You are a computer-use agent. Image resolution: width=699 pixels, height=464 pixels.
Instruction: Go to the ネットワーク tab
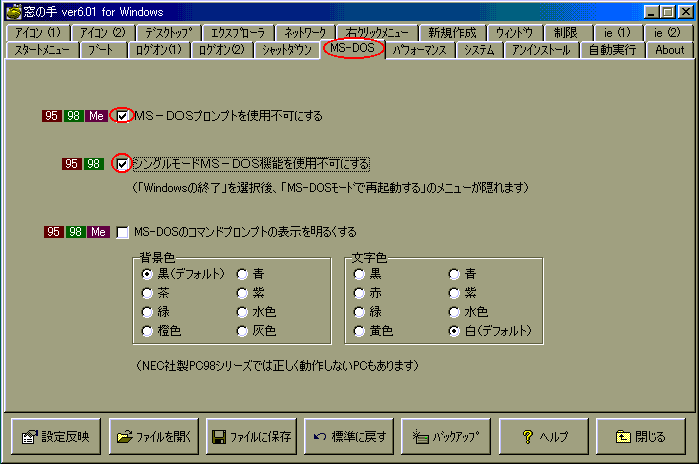[305, 33]
